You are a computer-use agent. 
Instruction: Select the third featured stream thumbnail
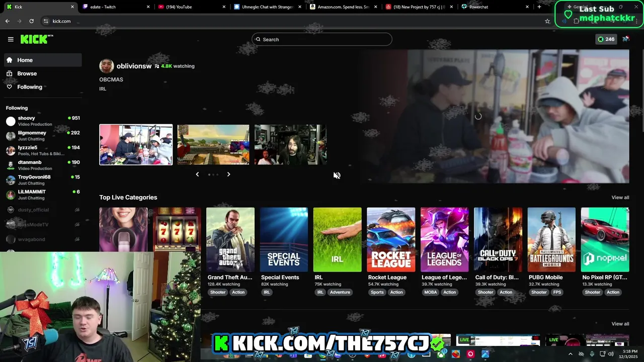(x=291, y=145)
